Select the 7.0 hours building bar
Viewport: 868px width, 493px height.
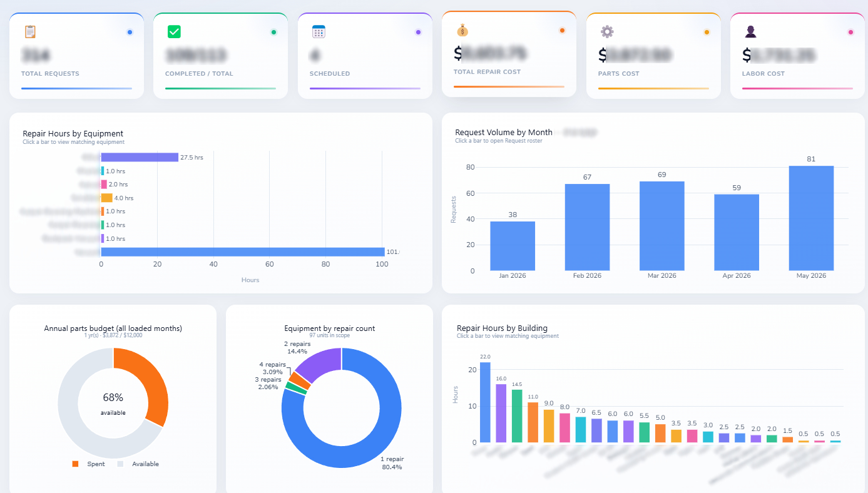[581, 430]
